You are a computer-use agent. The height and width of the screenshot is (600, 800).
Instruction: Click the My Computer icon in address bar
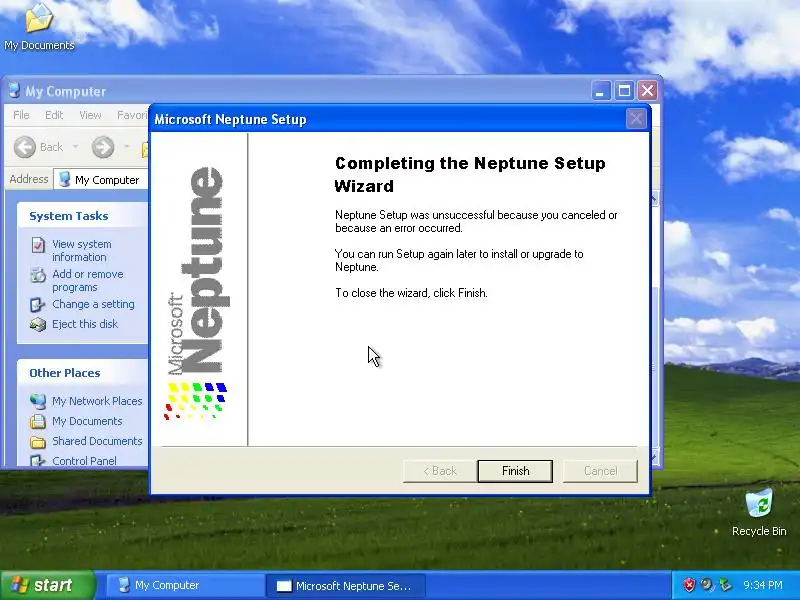pos(64,180)
